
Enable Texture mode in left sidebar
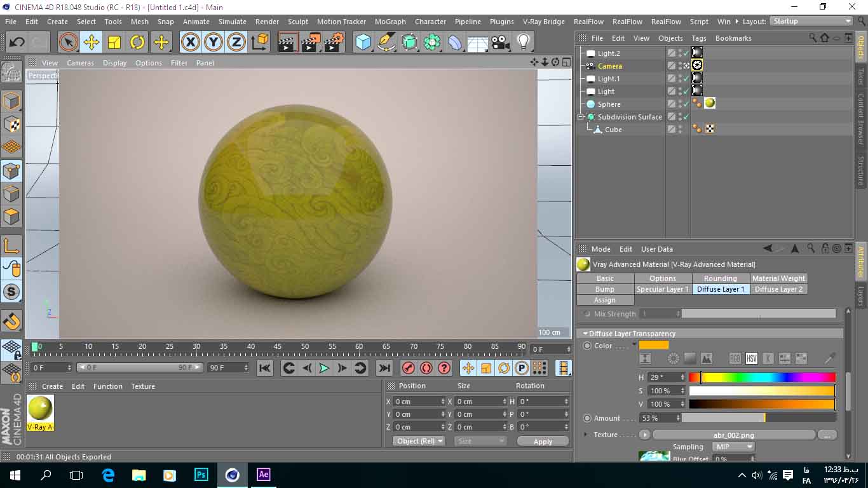pyautogui.click(x=11, y=124)
